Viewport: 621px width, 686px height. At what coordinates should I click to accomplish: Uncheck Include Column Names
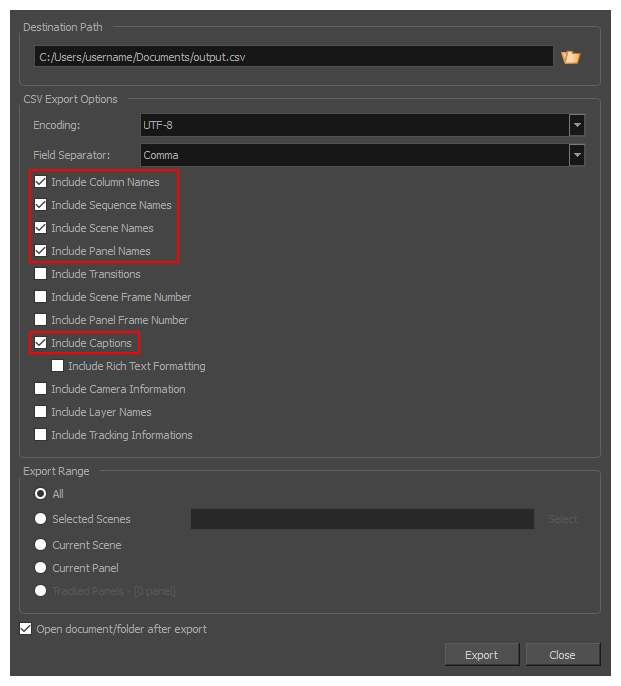pos(41,182)
